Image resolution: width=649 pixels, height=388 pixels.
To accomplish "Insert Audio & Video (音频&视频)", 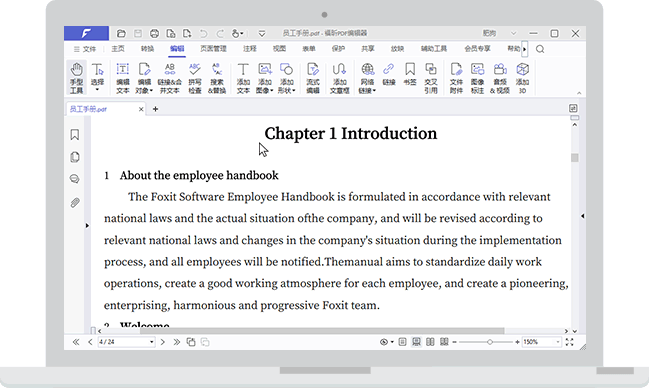I will pos(500,78).
